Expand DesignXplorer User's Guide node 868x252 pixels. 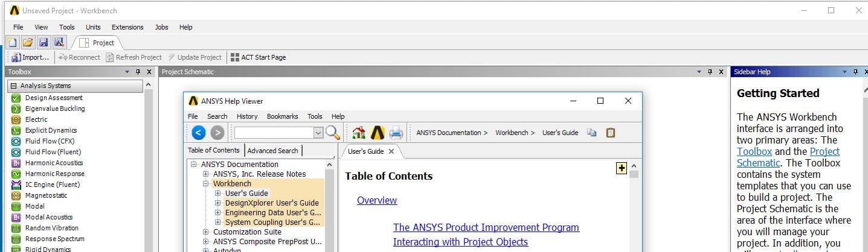pyautogui.click(x=218, y=203)
